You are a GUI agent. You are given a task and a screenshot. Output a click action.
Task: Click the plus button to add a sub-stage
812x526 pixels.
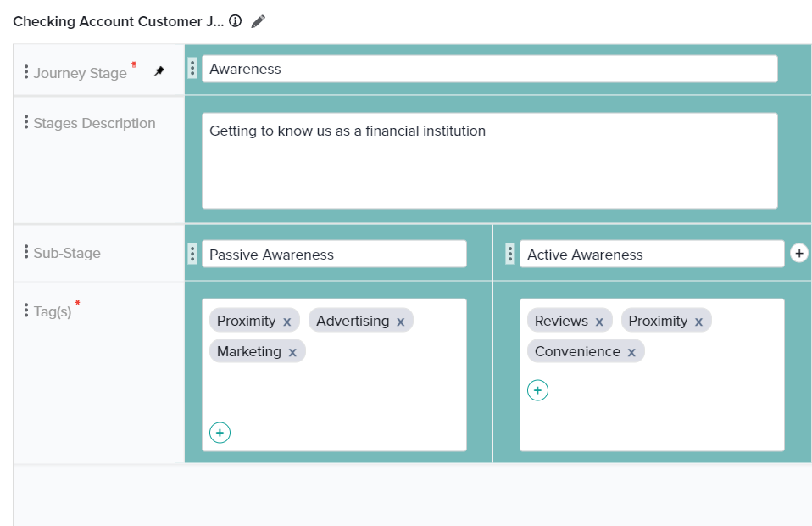[798, 253]
